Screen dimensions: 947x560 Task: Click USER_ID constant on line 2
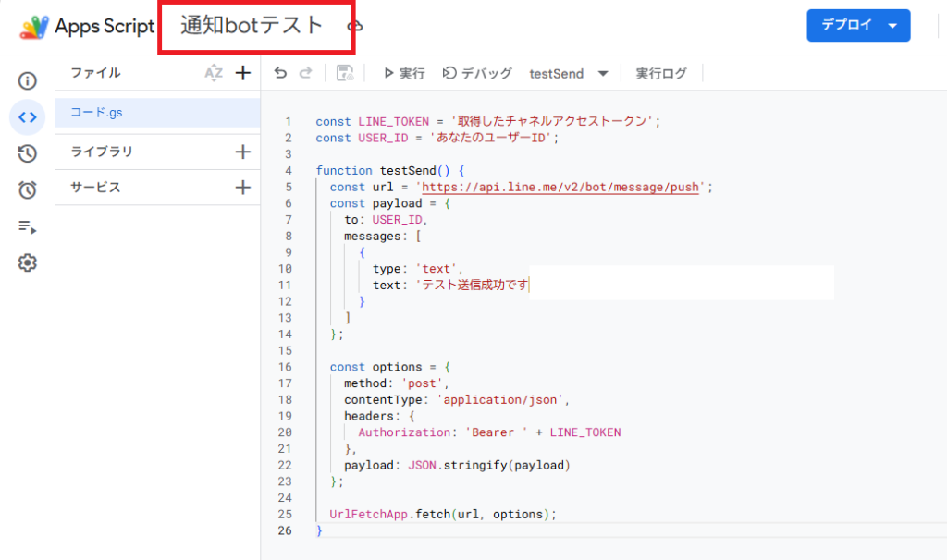pyautogui.click(x=383, y=138)
